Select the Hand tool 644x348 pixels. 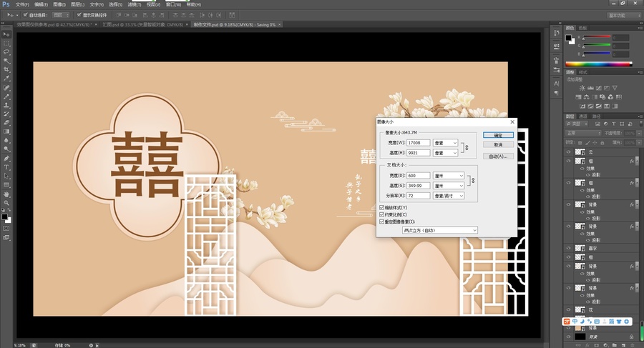(x=6, y=194)
